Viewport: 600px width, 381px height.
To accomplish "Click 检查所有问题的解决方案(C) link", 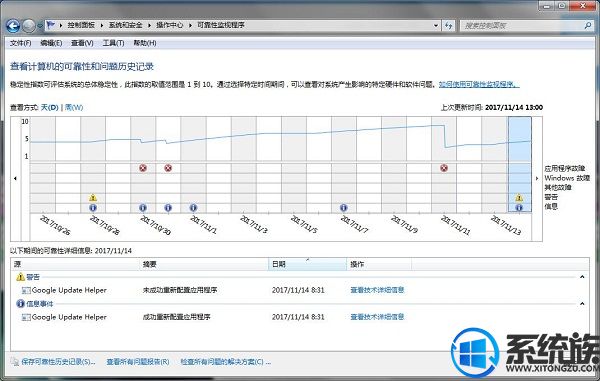I will click(226, 362).
